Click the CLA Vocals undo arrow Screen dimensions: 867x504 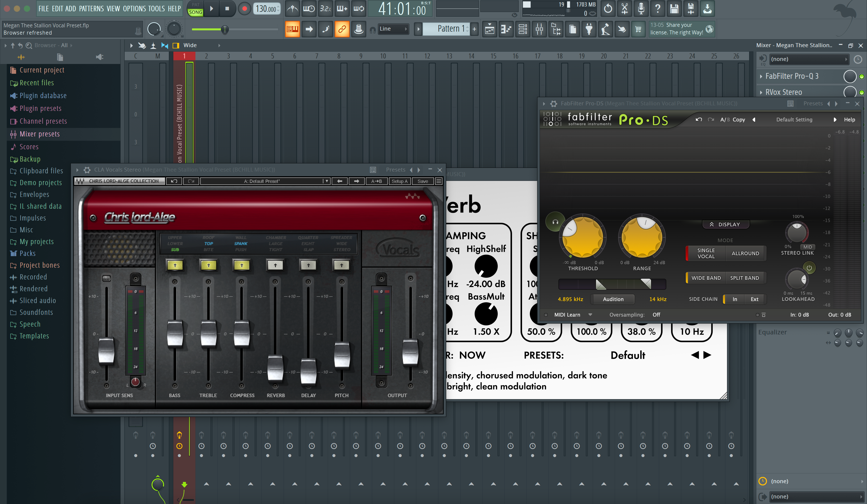pyautogui.click(x=174, y=181)
